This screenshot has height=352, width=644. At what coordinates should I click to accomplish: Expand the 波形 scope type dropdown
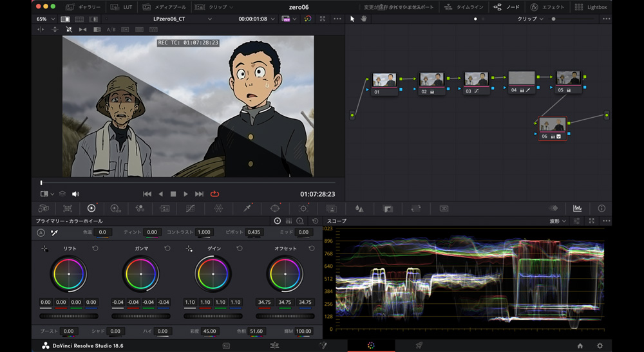[x=557, y=221]
